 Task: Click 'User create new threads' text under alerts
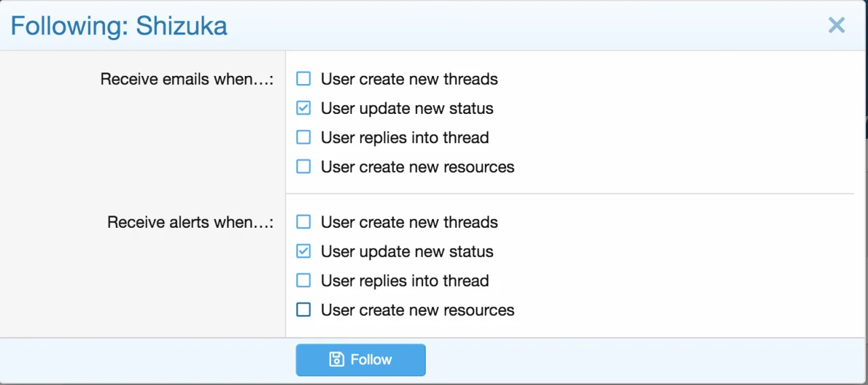(409, 222)
